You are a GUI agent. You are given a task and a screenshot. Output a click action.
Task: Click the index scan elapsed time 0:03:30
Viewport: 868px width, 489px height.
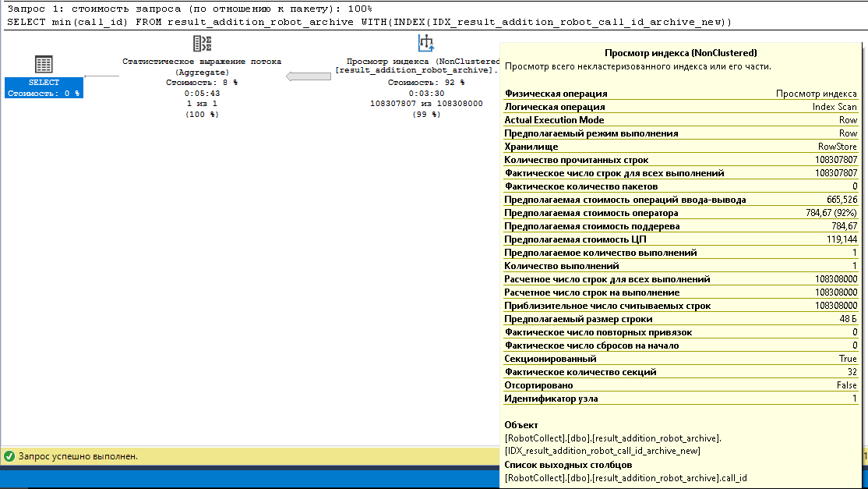click(425, 93)
